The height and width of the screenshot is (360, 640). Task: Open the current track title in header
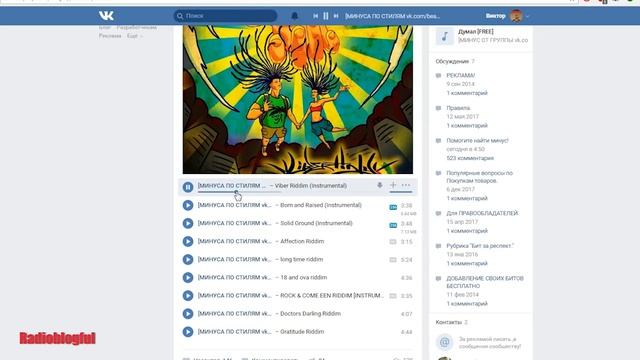coord(392,16)
